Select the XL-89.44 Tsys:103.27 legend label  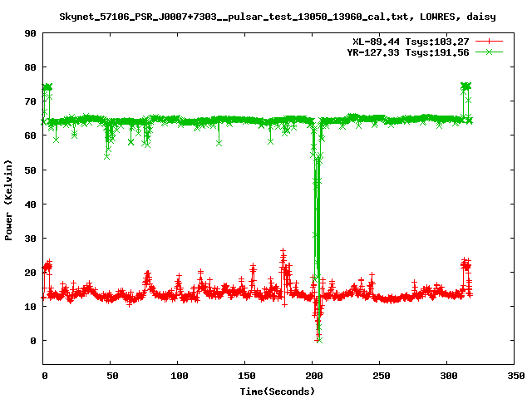pos(411,42)
